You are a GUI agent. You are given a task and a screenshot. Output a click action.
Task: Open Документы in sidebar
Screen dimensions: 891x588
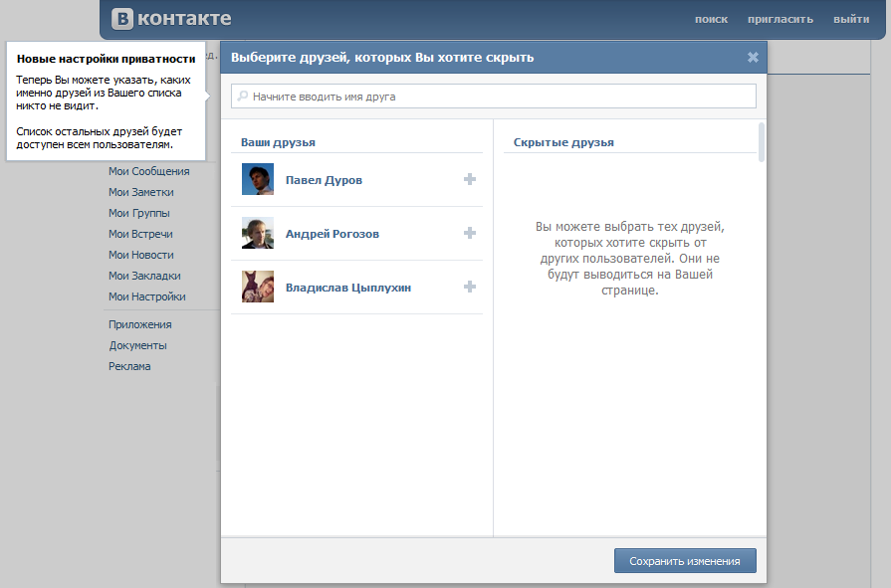138,345
